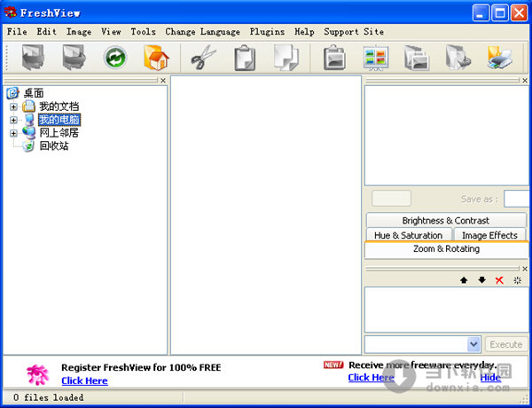The image size is (532, 408).
Task: Click the document convert toolbar icon
Action: point(458,58)
